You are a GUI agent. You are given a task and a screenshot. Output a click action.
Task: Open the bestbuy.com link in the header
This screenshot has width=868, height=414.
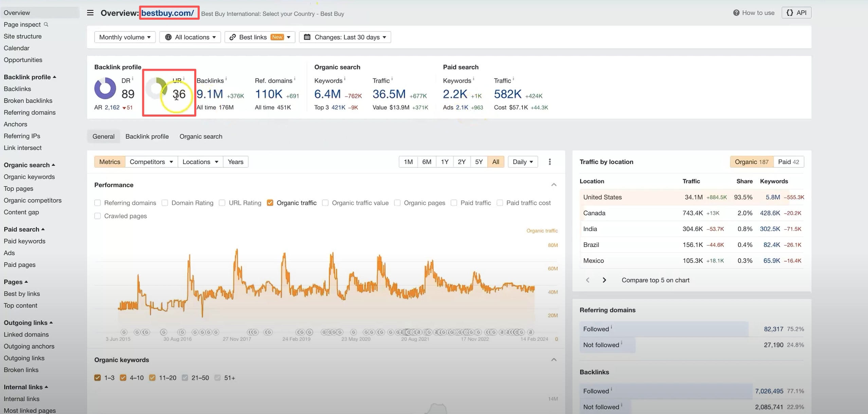click(x=168, y=13)
